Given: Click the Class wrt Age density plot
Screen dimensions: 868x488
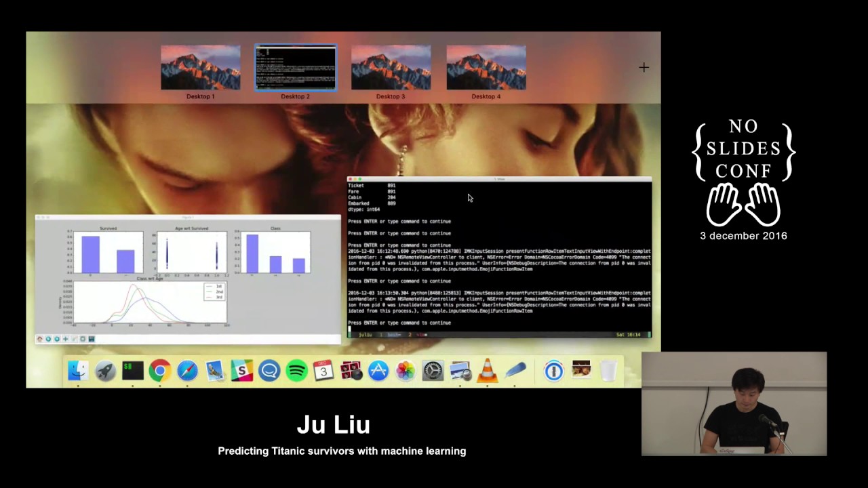Looking at the screenshot, I should (150, 302).
